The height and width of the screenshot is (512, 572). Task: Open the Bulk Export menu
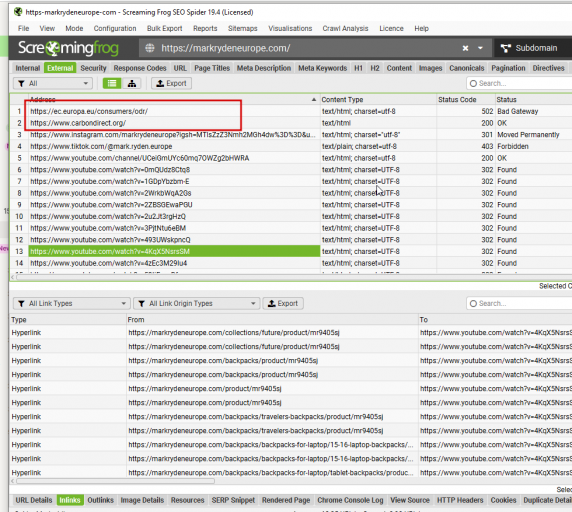coord(165,28)
